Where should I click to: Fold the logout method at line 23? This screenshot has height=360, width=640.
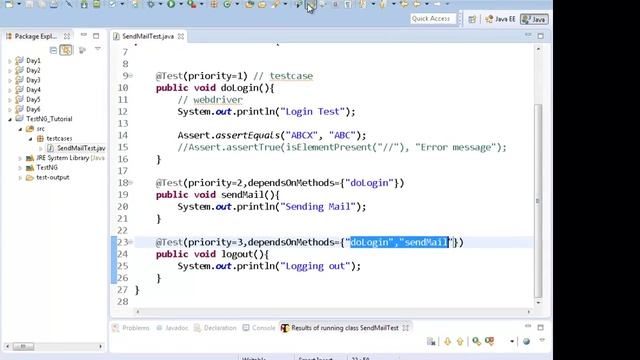click(x=131, y=242)
